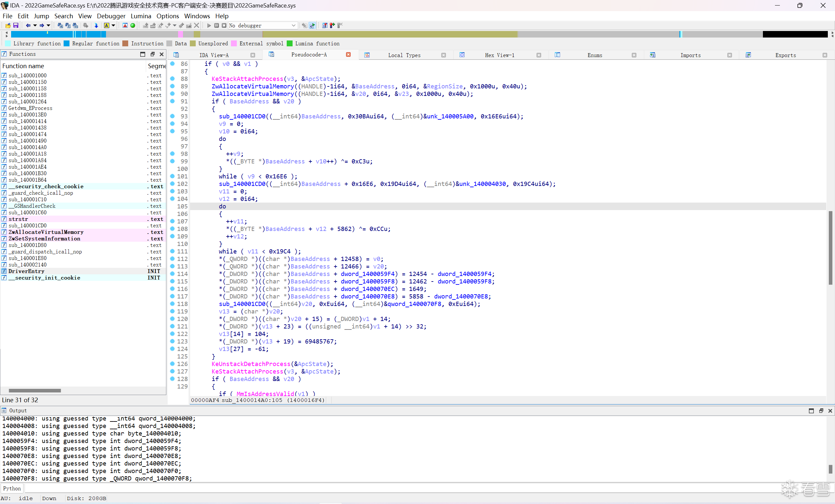Start the process with the play icon
The width and height of the screenshot is (835, 504).
click(209, 25)
